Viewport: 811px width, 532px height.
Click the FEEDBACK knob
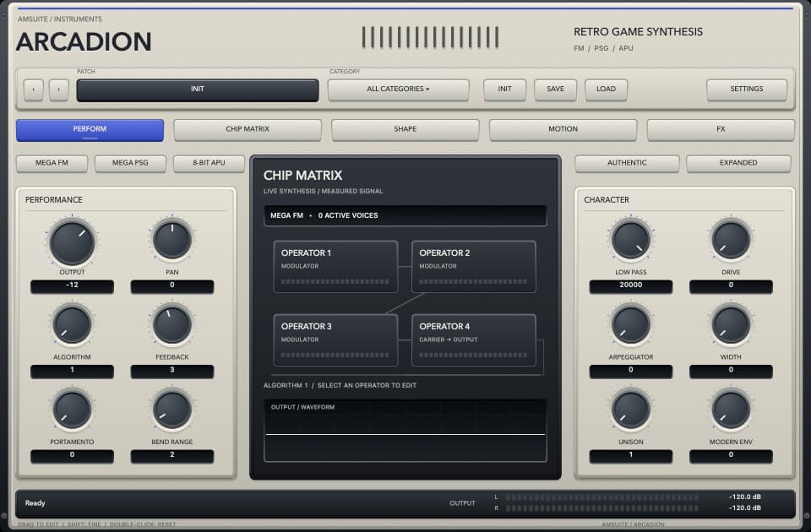(x=172, y=324)
